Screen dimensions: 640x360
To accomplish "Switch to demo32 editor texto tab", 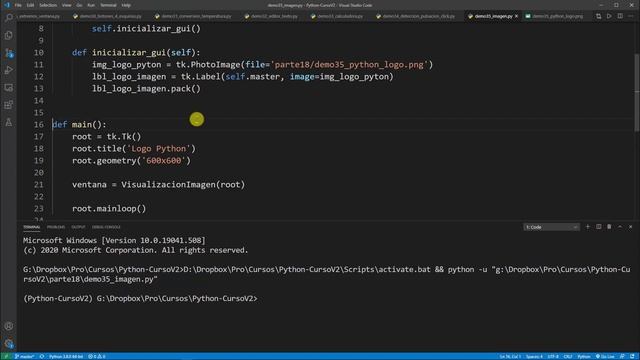I will click(274, 16).
